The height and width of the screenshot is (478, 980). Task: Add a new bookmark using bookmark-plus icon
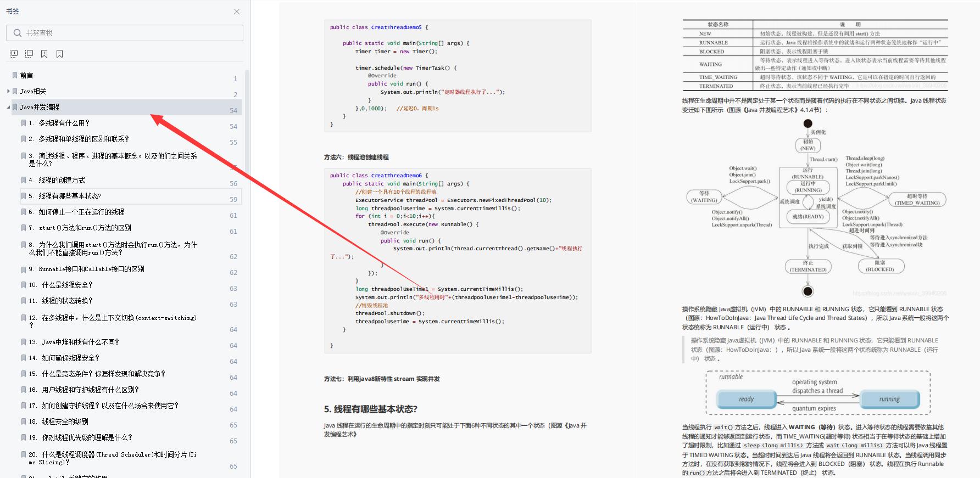coord(44,54)
